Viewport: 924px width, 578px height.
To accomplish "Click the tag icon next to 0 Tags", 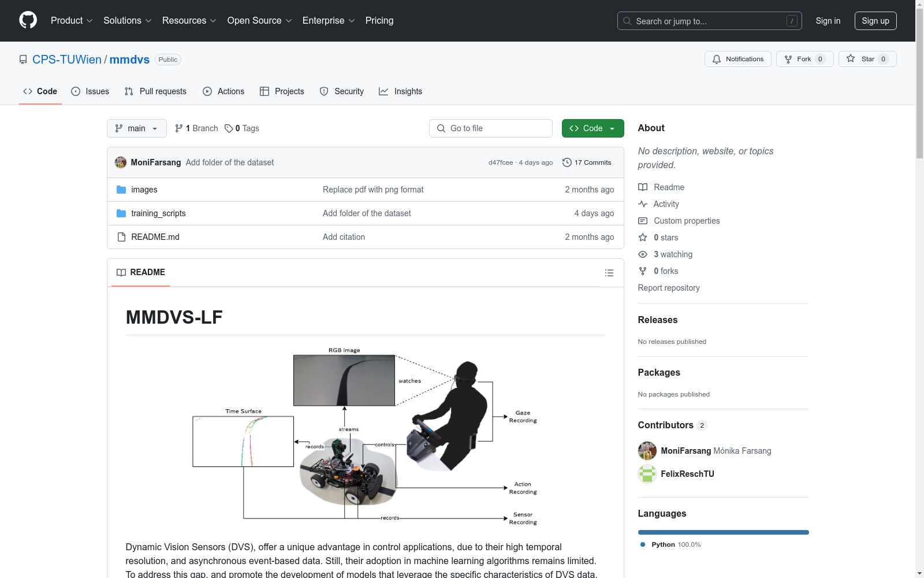I will pyautogui.click(x=229, y=128).
